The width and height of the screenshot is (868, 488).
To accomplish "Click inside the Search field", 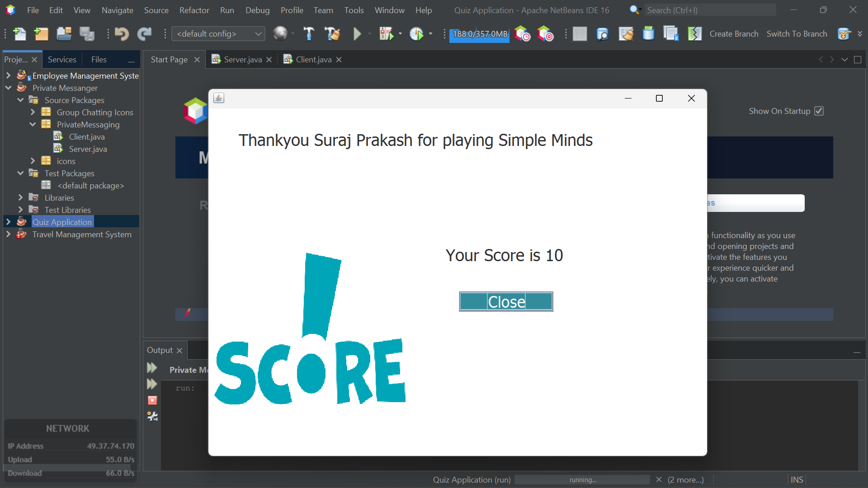I will coord(710,10).
